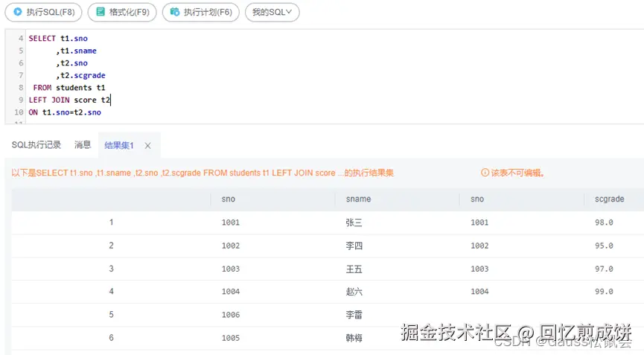Click the sname cell 李雷
The height and width of the screenshot is (355, 644).
[354, 315]
